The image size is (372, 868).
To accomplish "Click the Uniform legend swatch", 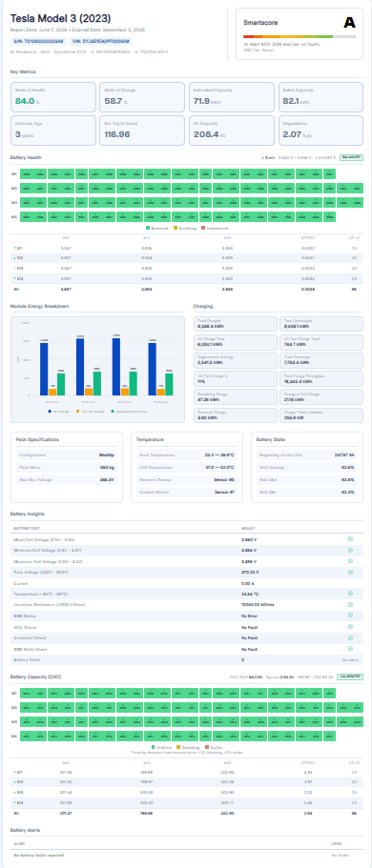I will 153,747.
